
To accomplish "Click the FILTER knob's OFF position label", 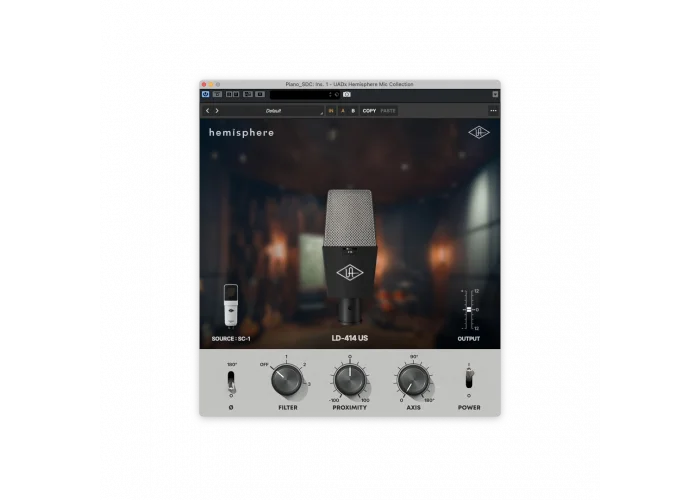I will tap(264, 365).
